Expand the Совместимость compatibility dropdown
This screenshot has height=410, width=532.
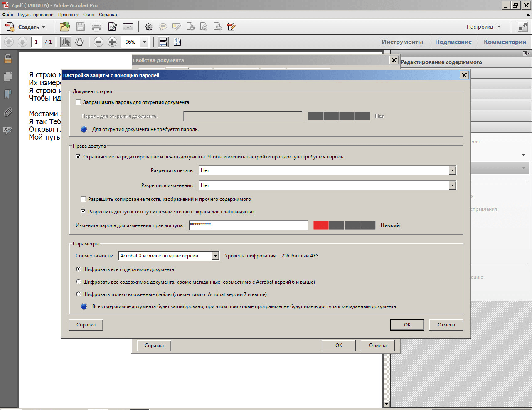(x=215, y=256)
